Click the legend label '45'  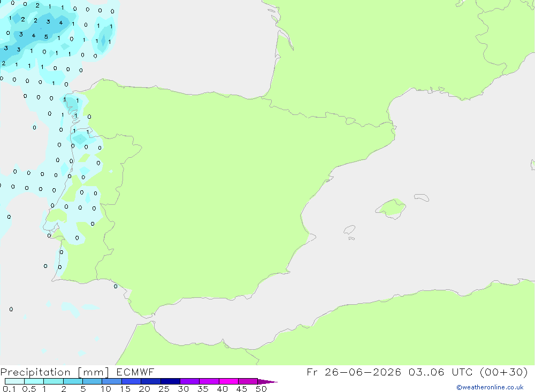point(242,389)
